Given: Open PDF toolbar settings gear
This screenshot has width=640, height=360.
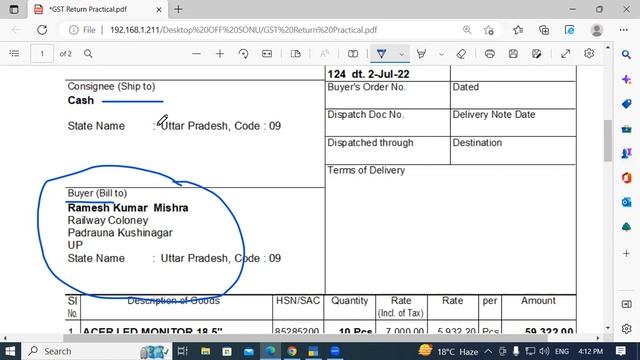Looking at the screenshot, I should (x=589, y=53).
